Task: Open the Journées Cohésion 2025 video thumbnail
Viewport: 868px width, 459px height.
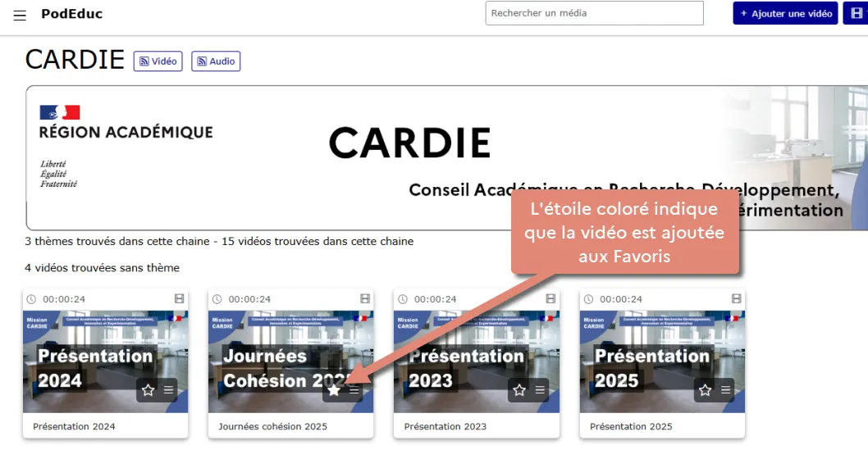Action: click(290, 361)
